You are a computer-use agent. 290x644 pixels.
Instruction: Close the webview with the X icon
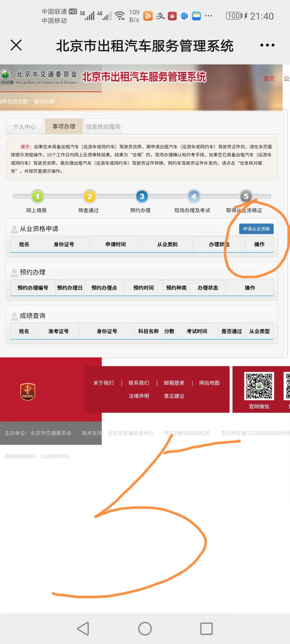pyautogui.click(x=16, y=45)
